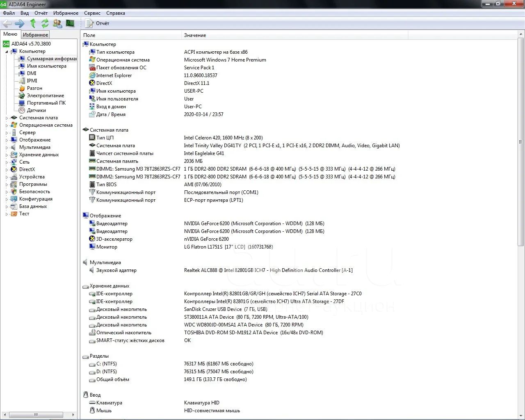Click the DirectX Xbox-style icon in the left tree
Image resolution: width=525 pixels, height=420 pixels.
click(14, 169)
